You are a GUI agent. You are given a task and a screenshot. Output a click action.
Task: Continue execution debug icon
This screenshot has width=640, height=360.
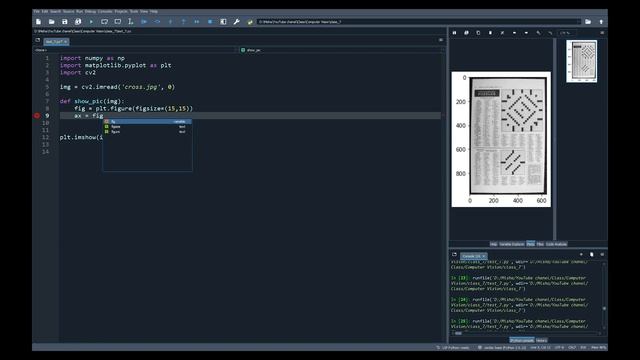[x=197, y=22]
